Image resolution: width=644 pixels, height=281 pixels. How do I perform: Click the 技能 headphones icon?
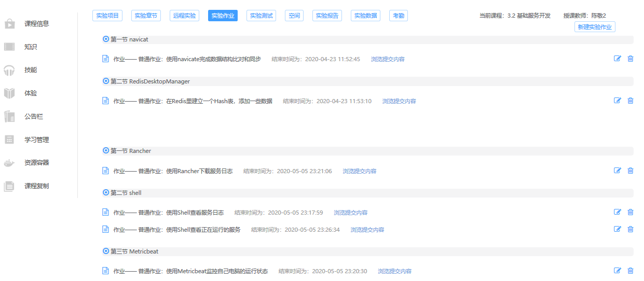click(x=9, y=70)
